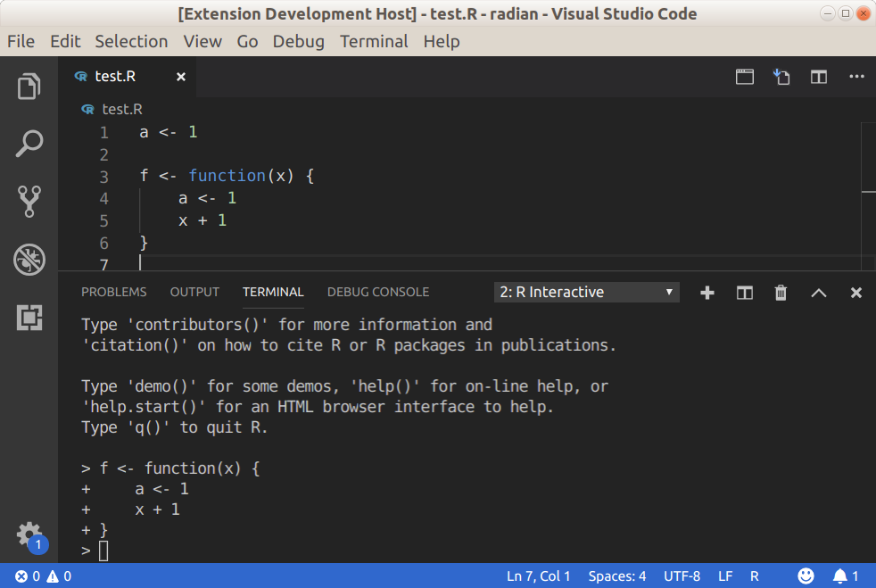Switch to the OUTPUT panel tab
The image size is (876, 588).
(194, 293)
